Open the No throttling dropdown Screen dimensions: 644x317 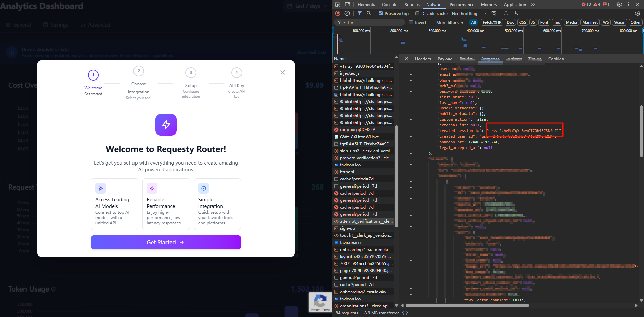point(469,13)
